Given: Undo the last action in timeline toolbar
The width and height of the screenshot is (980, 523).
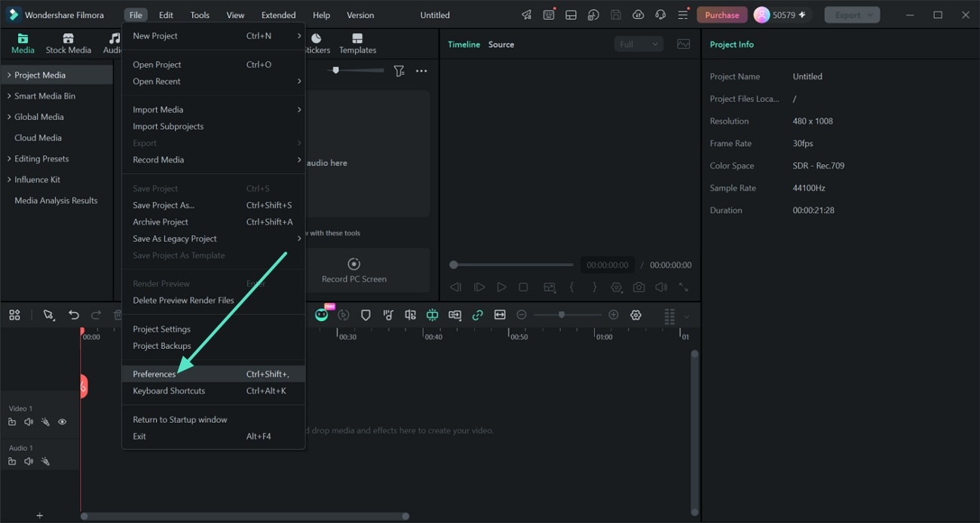Looking at the screenshot, I should 73,315.
